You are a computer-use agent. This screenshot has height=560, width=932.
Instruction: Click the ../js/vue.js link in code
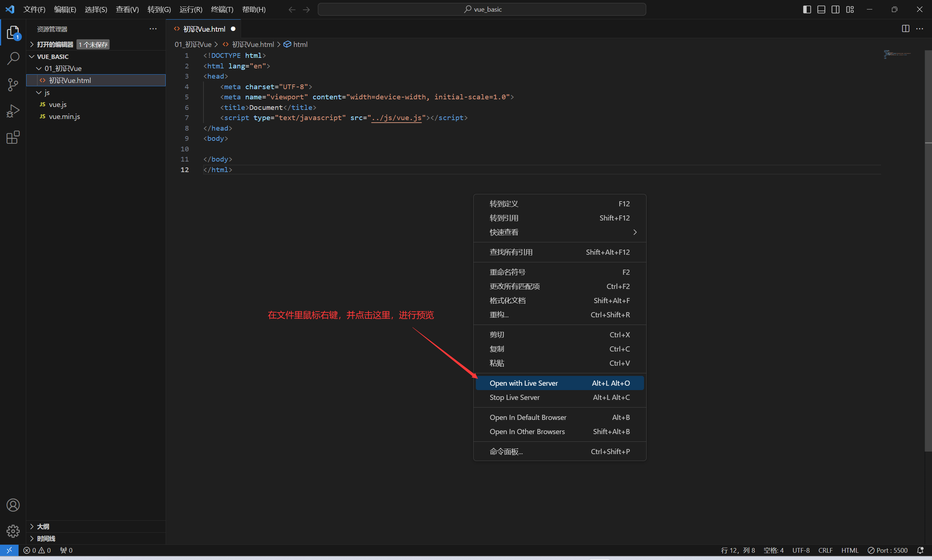point(396,118)
